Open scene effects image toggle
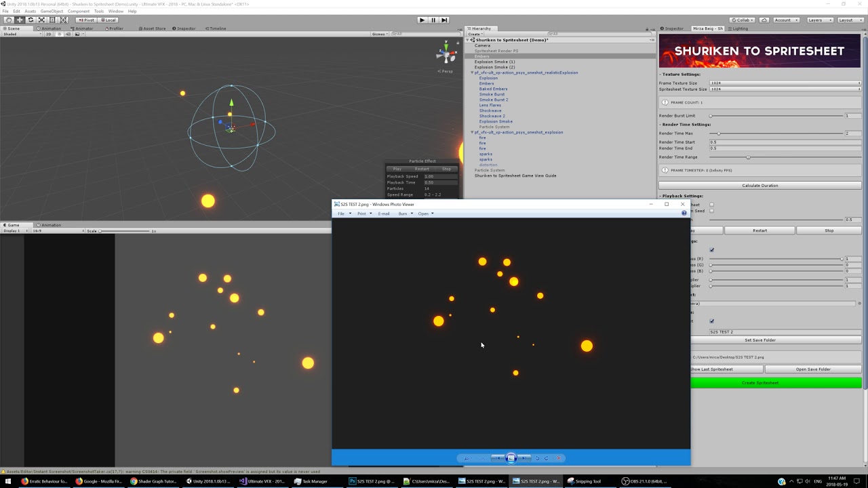This screenshot has width=868, height=488. [76, 34]
